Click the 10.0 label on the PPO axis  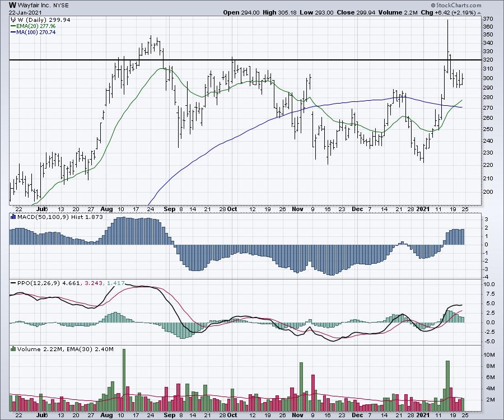(x=489, y=284)
